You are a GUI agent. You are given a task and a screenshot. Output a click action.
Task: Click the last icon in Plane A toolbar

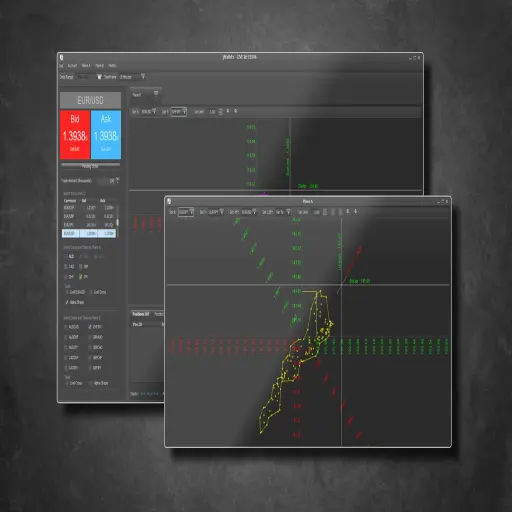pos(355,211)
